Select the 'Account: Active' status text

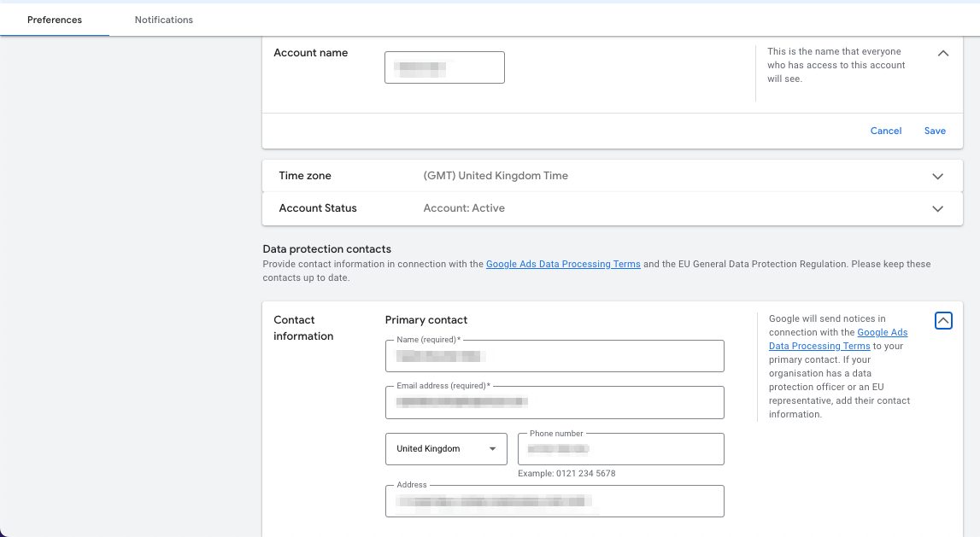pyautogui.click(x=464, y=208)
